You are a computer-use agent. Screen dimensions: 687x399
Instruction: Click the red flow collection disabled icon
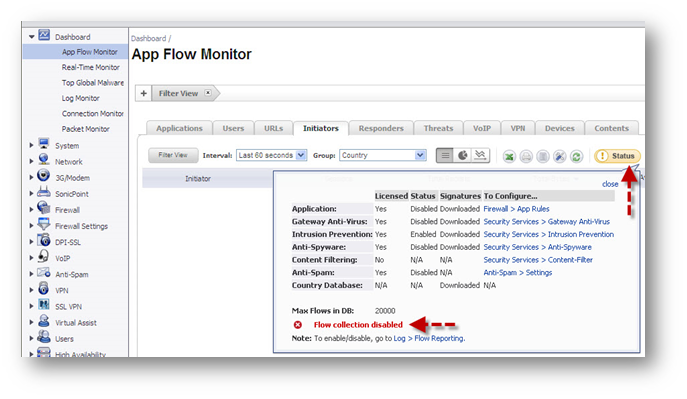click(x=297, y=325)
